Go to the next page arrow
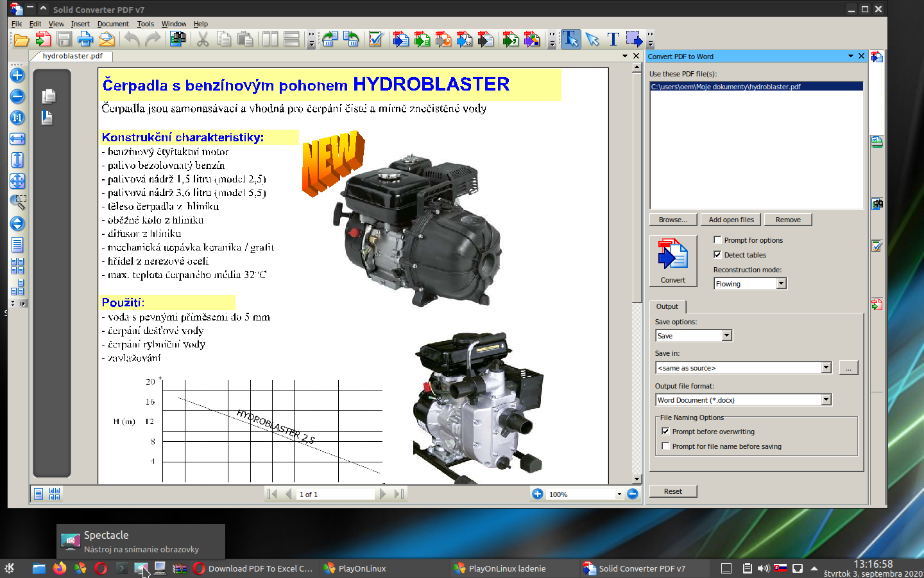The height and width of the screenshot is (578, 924). (x=383, y=494)
